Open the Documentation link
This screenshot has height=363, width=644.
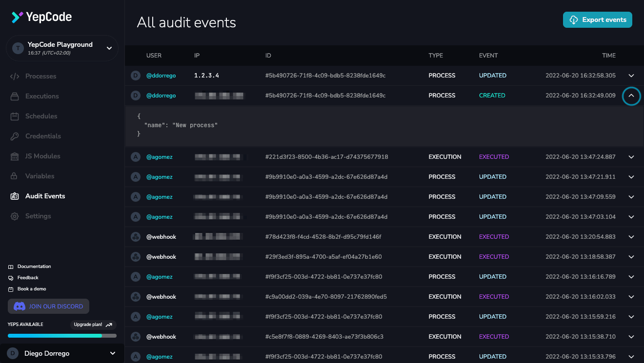point(34,267)
